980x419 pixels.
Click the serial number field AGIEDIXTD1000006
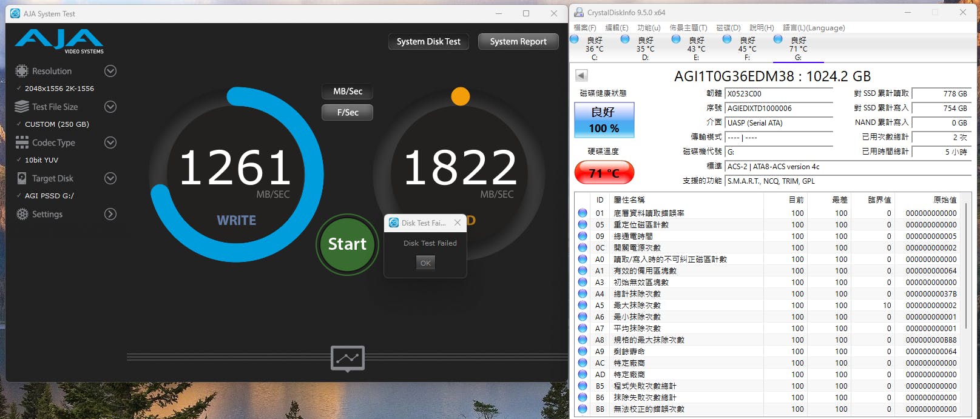[779, 109]
